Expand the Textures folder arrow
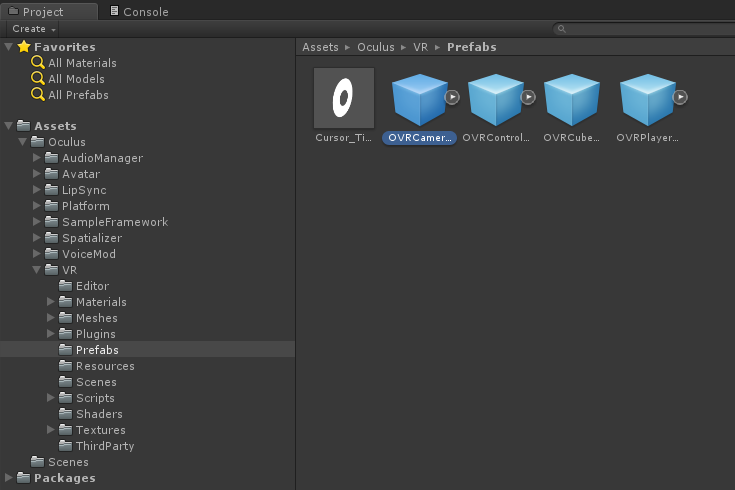This screenshot has width=735, height=490. (51, 430)
